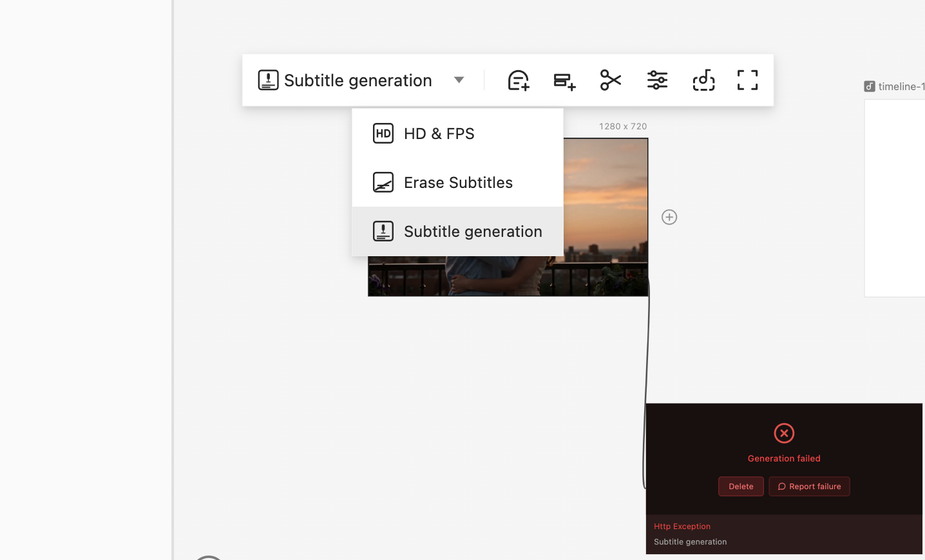Image resolution: width=925 pixels, height=560 pixels.
Task: Click the 1280 x 720 resolution label
Action: click(623, 126)
